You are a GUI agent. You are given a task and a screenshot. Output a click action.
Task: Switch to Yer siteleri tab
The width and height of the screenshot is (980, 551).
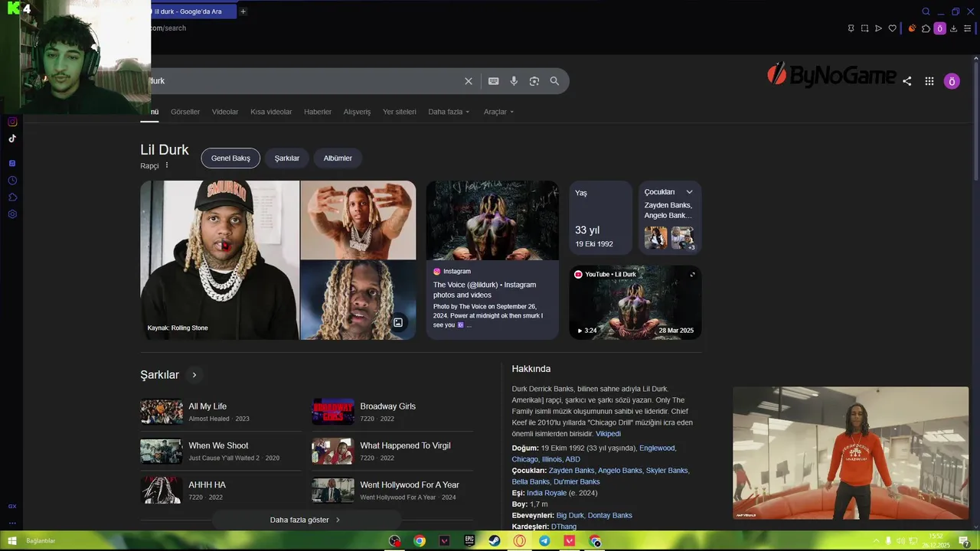pyautogui.click(x=400, y=112)
